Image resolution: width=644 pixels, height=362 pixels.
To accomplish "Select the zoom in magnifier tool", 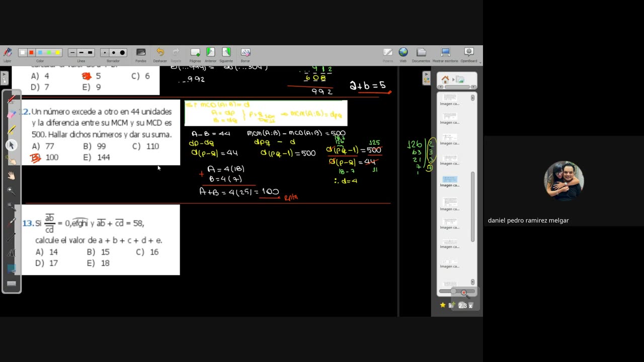I will tap(11, 191).
